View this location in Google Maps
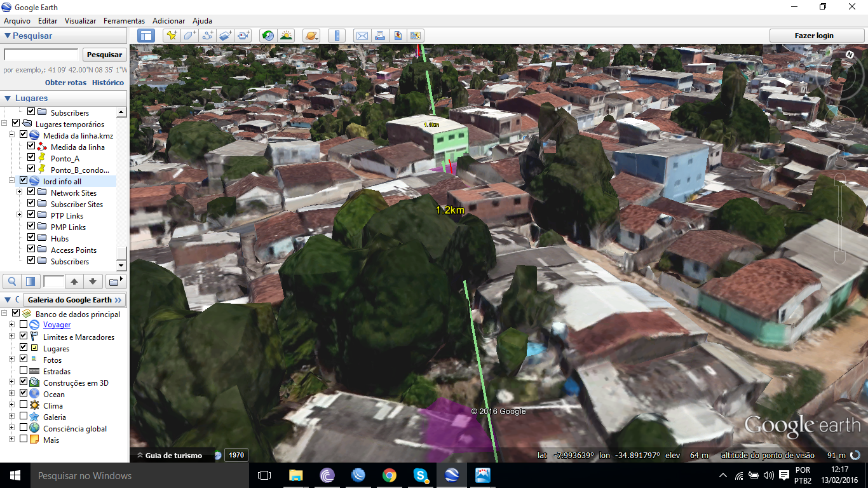Screen dimensions: 868x488 (x=416, y=36)
